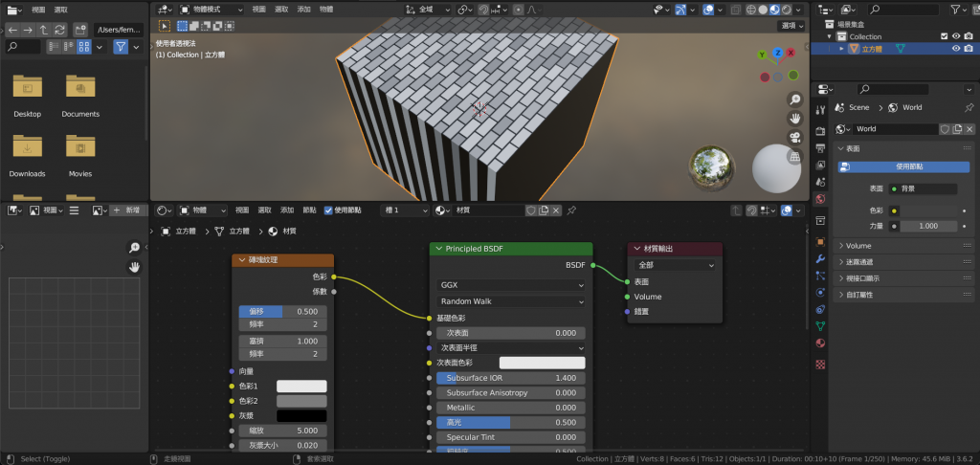Image resolution: width=980 pixels, height=465 pixels.
Task: Toggle camera view in the viewport
Action: pos(794,138)
